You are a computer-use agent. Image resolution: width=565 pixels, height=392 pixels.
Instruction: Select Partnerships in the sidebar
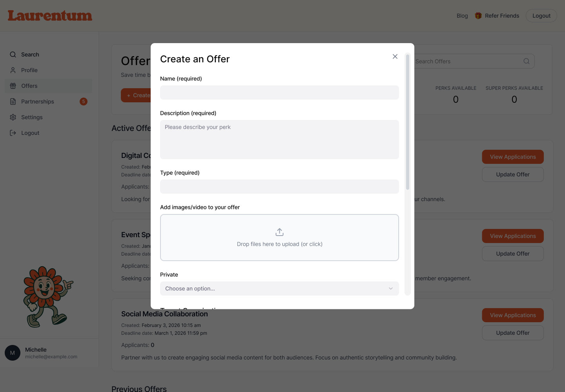coord(37,101)
